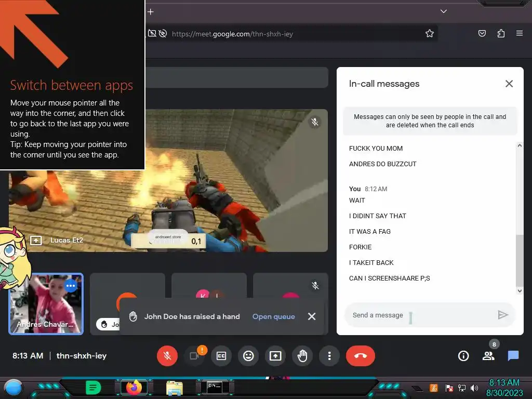This screenshot has width=532, height=399.
Task: Toggle closed captions button
Action: (221, 356)
